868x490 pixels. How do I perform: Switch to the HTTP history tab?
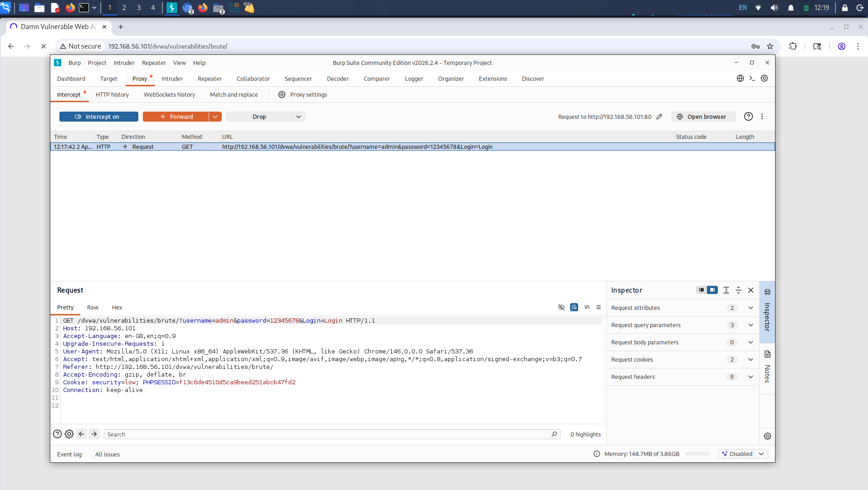pos(112,94)
